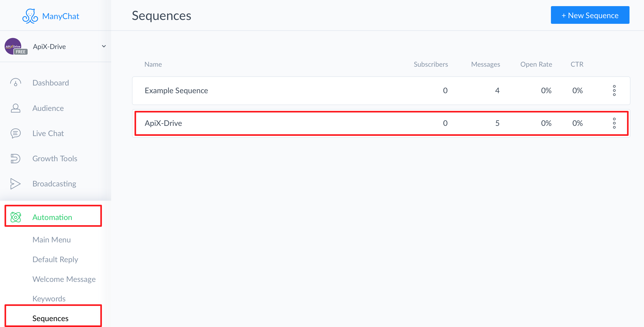Go to Audience section
The height and width of the screenshot is (327, 644).
(x=48, y=108)
